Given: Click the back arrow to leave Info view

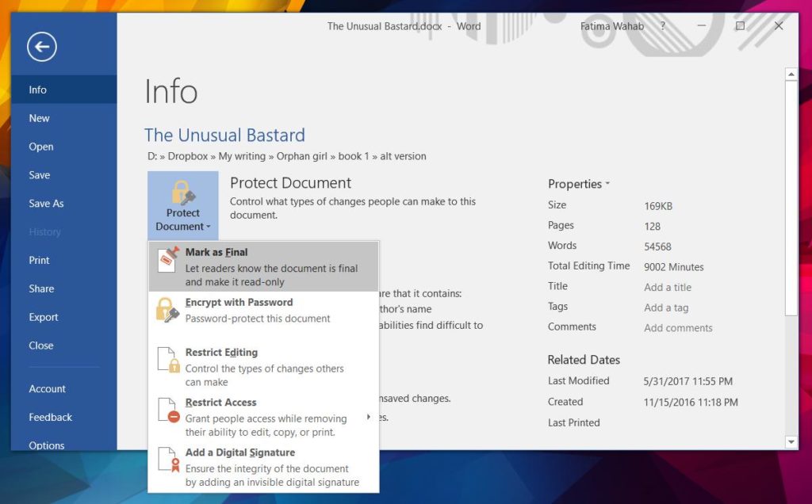Looking at the screenshot, I should point(41,47).
